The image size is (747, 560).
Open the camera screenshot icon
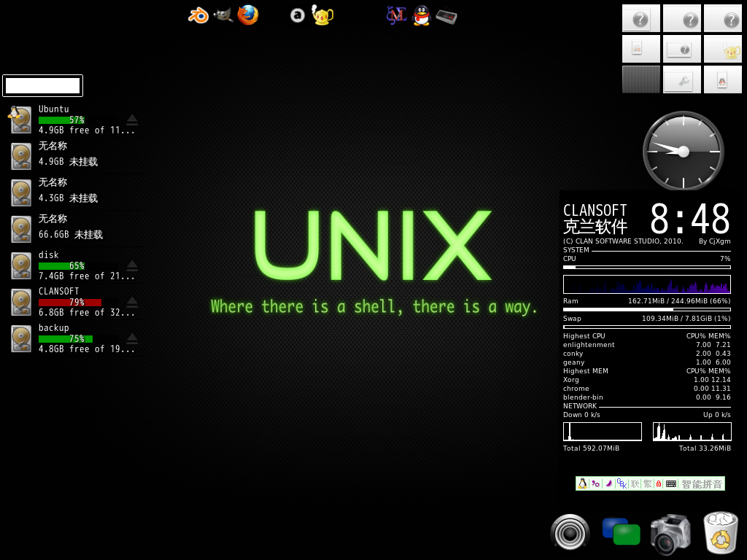tap(671, 534)
